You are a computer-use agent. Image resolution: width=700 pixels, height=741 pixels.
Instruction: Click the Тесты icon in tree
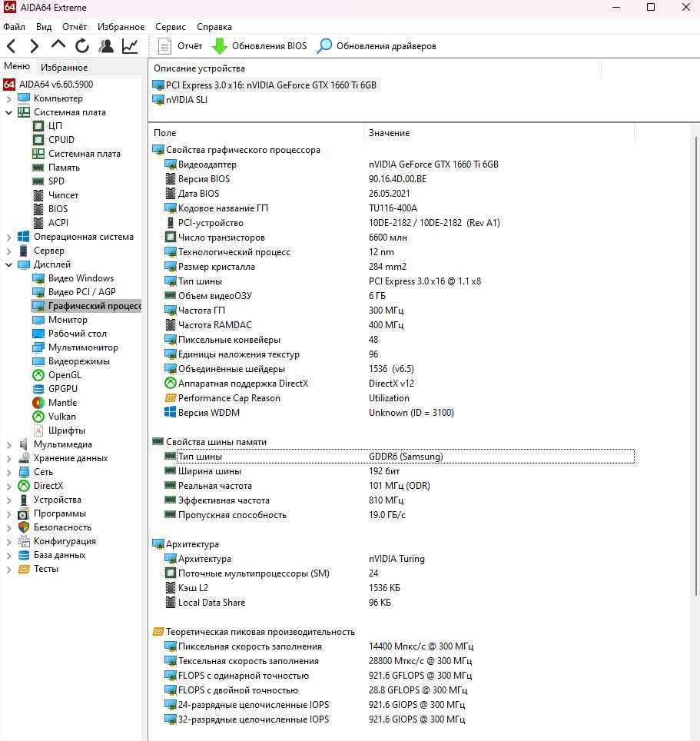24,569
